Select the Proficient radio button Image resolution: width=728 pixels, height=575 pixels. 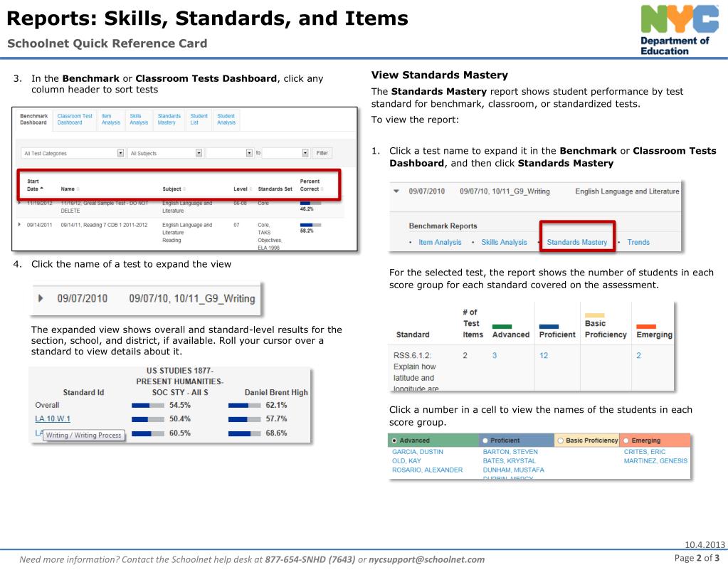click(x=485, y=441)
